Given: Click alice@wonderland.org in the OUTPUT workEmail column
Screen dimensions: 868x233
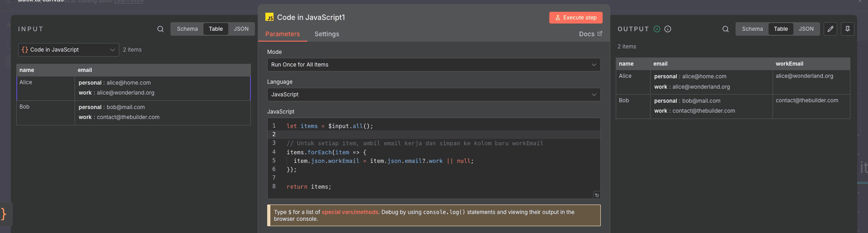Looking at the screenshot, I should (x=804, y=76).
